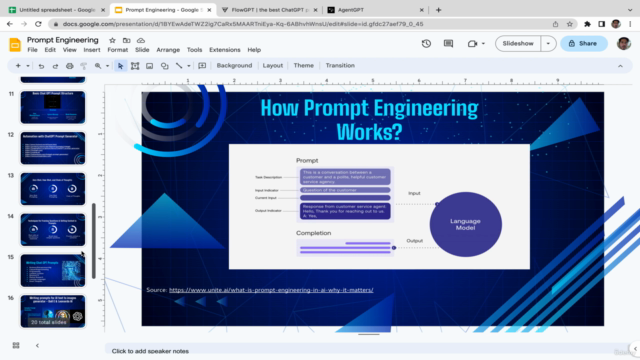Toggle browser side panel icon
640x360 pixels.
pyautogui.click(x=601, y=24)
